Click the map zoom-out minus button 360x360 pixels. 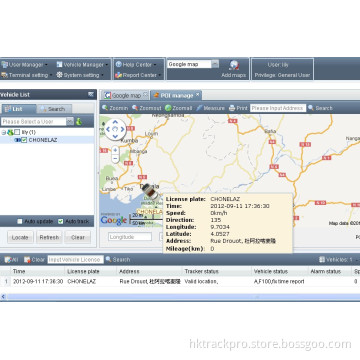coord(115,159)
